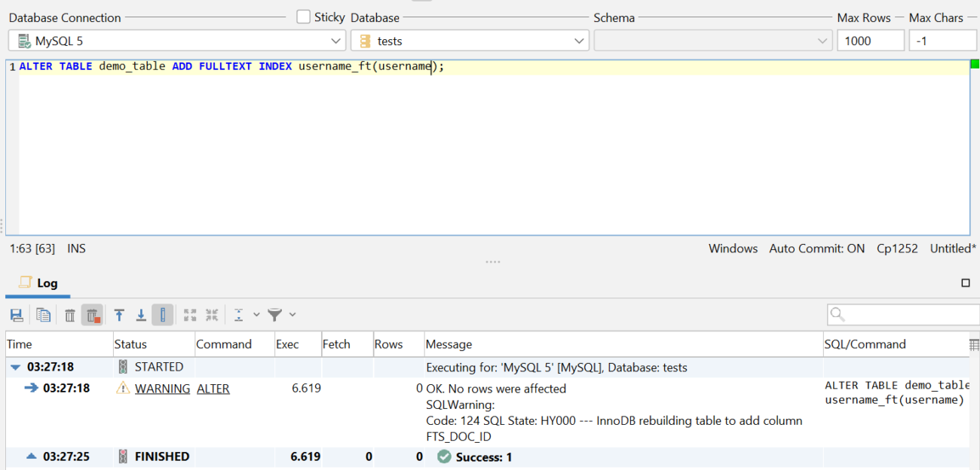Click the ALTER command link
Screen dimensions: 980x470
point(213,389)
